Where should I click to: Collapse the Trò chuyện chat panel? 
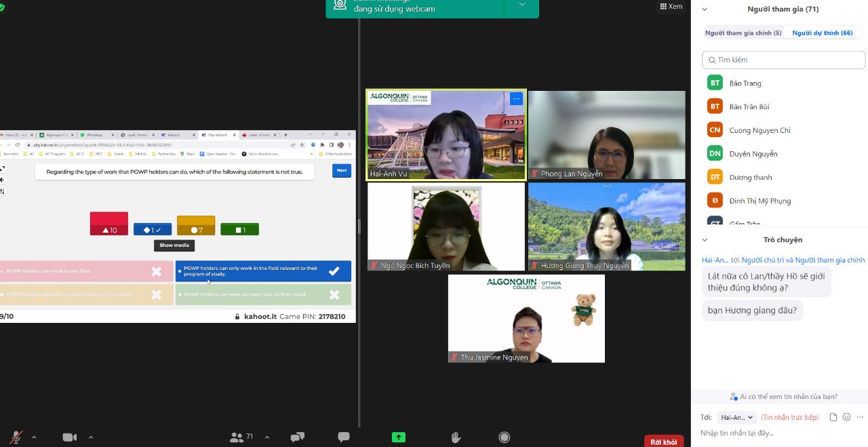click(705, 239)
